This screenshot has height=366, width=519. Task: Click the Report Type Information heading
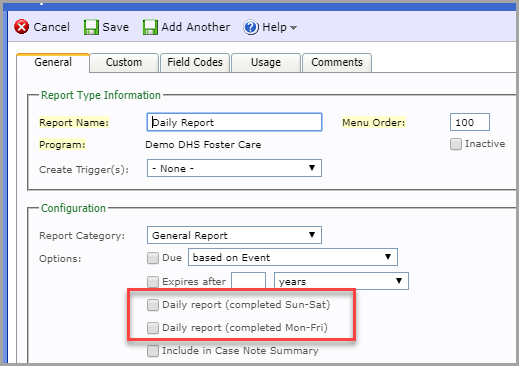[x=101, y=95]
